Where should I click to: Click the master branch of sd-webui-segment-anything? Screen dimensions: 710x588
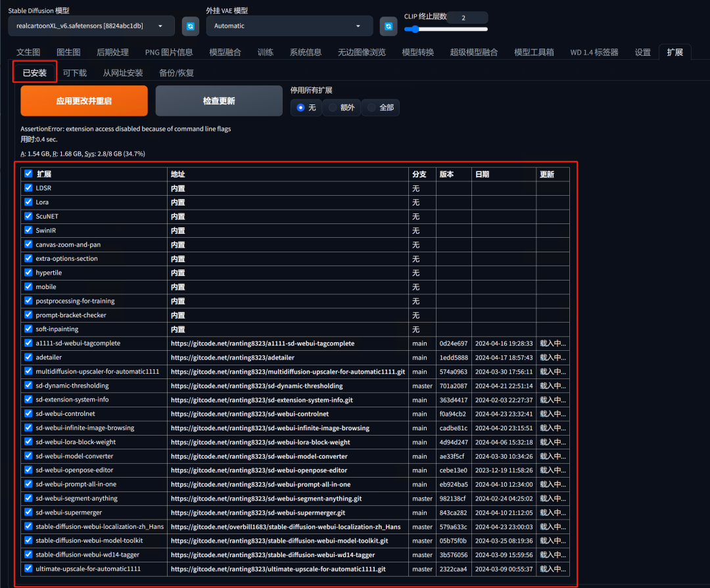tap(423, 499)
